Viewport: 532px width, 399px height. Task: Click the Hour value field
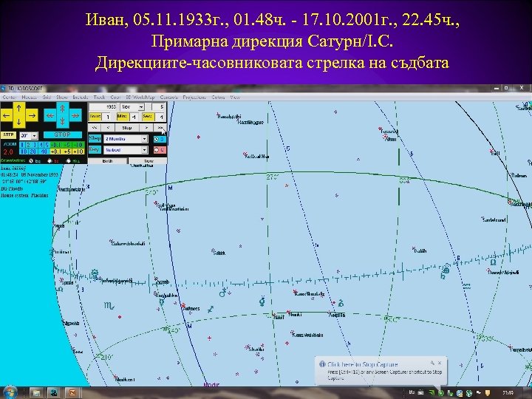pyautogui.click(x=108, y=117)
